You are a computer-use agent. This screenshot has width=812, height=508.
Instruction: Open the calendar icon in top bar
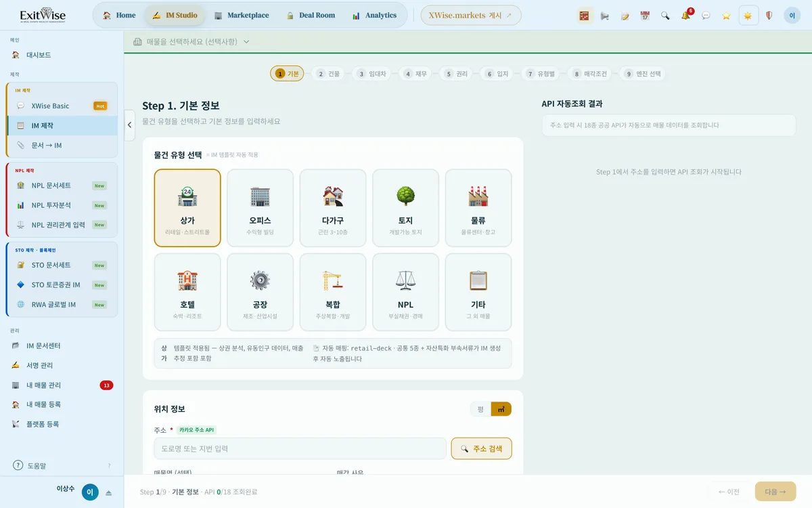pyautogui.click(x=645, y=15)
